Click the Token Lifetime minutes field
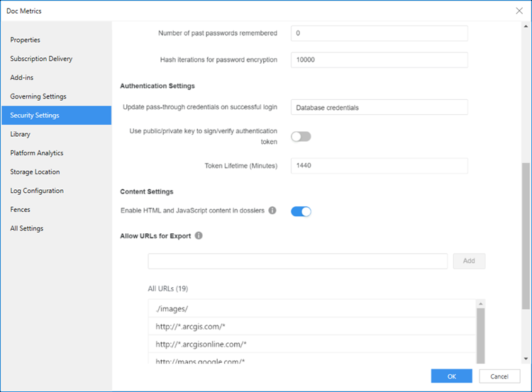 (x=379, y=166)
